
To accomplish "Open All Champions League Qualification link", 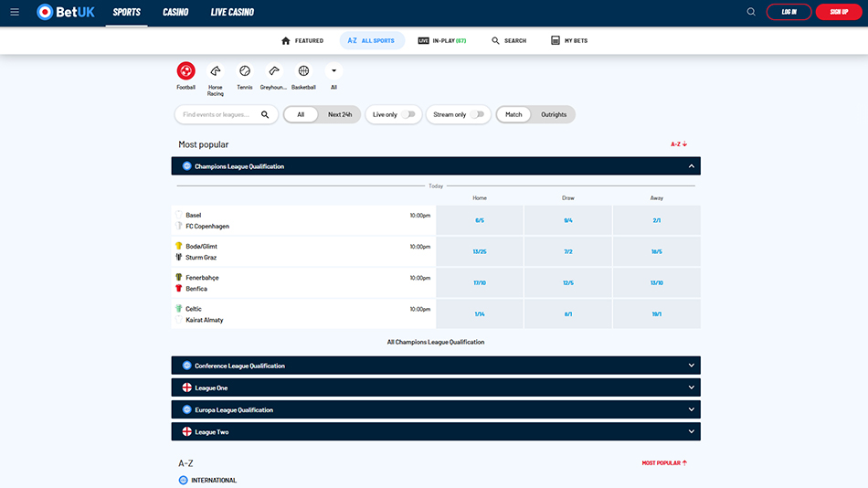I will pyautogui.click(x=436, y=342).
